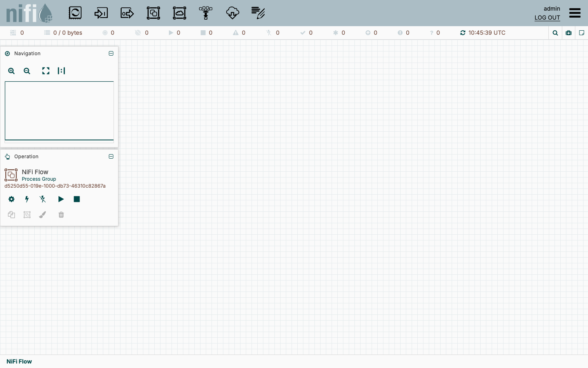Click the transmitting remote ports count
This screenshot has height=368, width=588.
[x=108, y=33]
